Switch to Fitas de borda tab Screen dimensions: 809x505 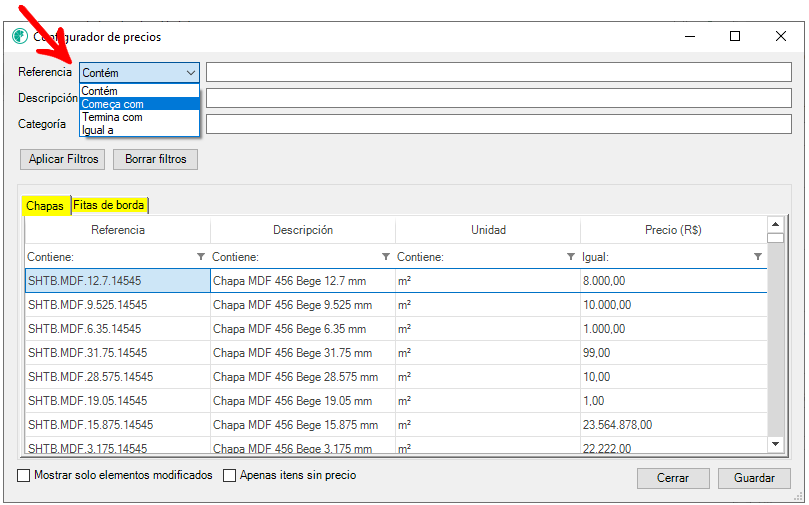(x=110, y=205)
